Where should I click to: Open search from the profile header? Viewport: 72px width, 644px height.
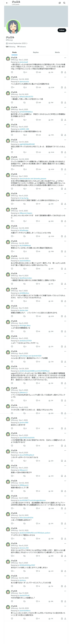pos(64,3)
